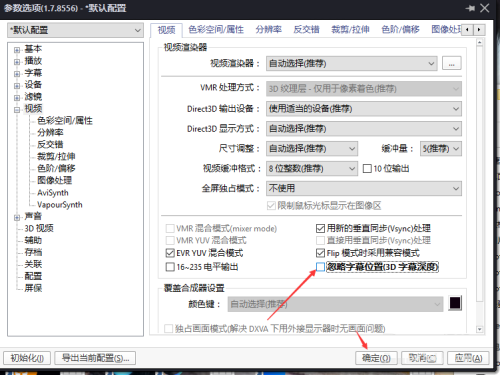Open the Direct3D 输出设备 dropdown
The height and width of the screenshot is (375, 500).
coord(364,109)
